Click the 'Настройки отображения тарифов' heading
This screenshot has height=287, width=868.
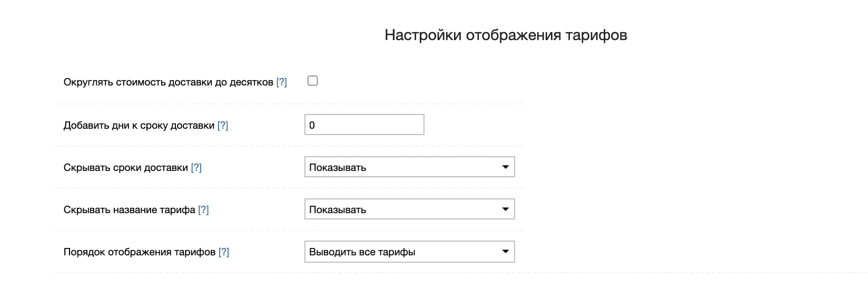506,35
